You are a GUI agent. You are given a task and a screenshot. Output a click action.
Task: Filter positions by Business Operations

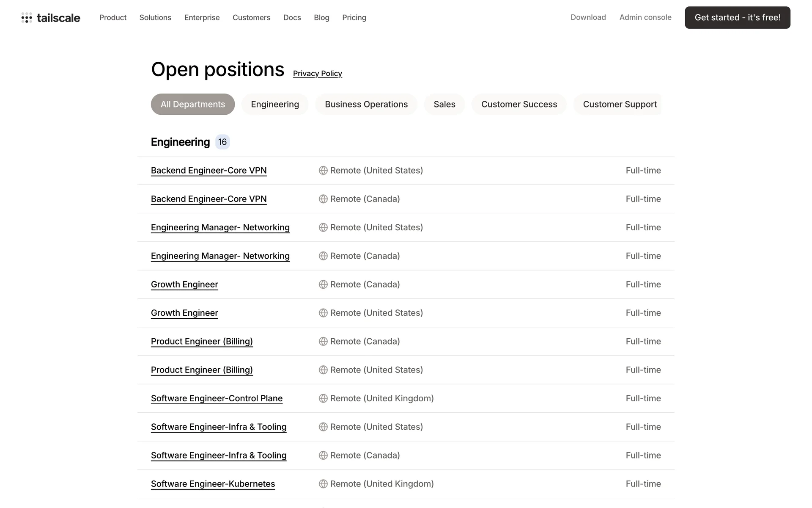pyautogui.click(x=366, y=105)
